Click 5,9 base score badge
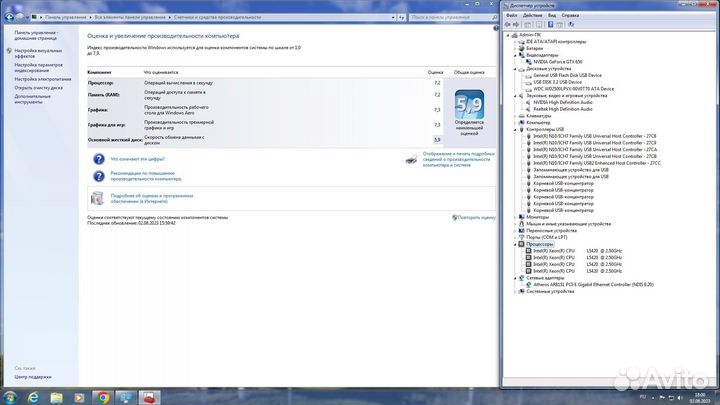The image size is (720, 405). pyautogui.click(x=469, y=105)
